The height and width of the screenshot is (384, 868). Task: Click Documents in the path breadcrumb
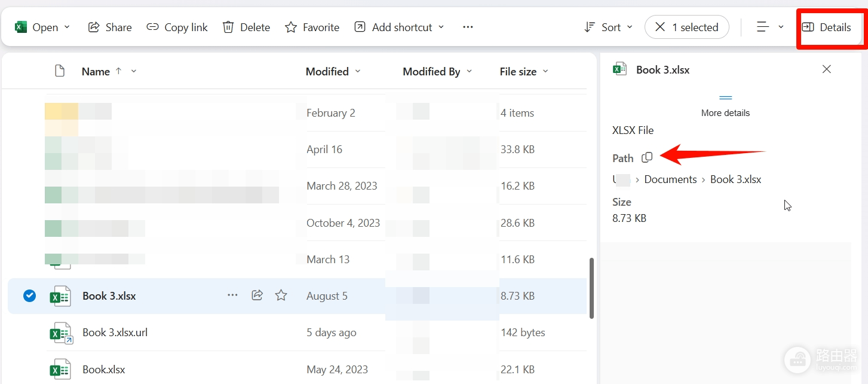click(x=670, y=179)
